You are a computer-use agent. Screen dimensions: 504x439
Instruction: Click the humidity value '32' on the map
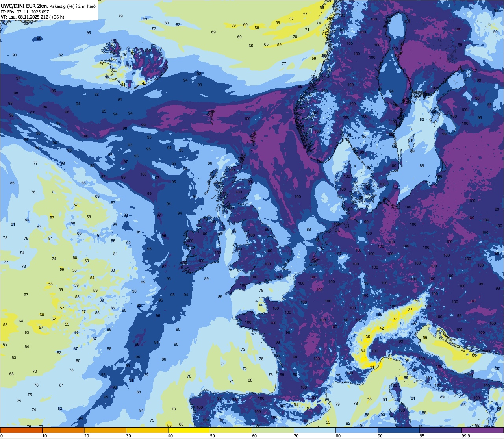[x=410, y=309]
